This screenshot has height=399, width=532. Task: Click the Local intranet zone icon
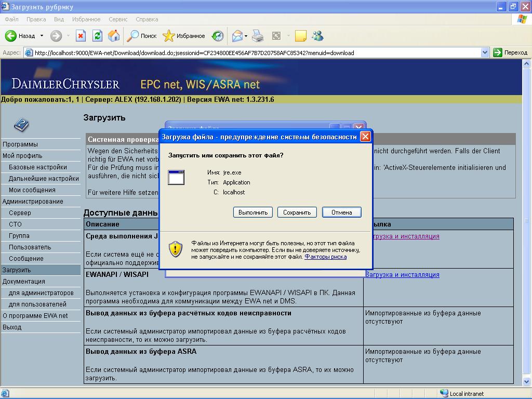point(444,393)
